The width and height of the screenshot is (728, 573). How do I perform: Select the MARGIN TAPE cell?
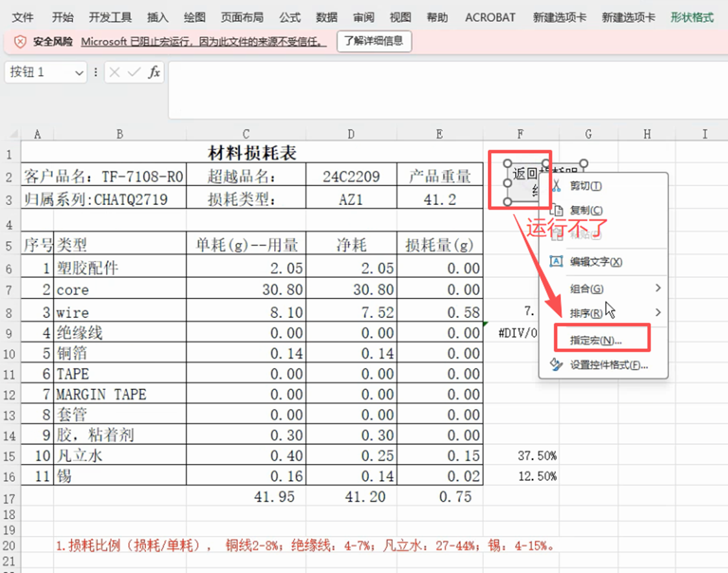119,395
